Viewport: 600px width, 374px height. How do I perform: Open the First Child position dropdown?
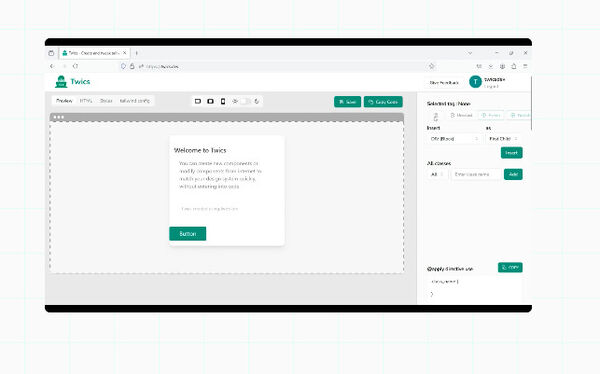coord(503,139)
